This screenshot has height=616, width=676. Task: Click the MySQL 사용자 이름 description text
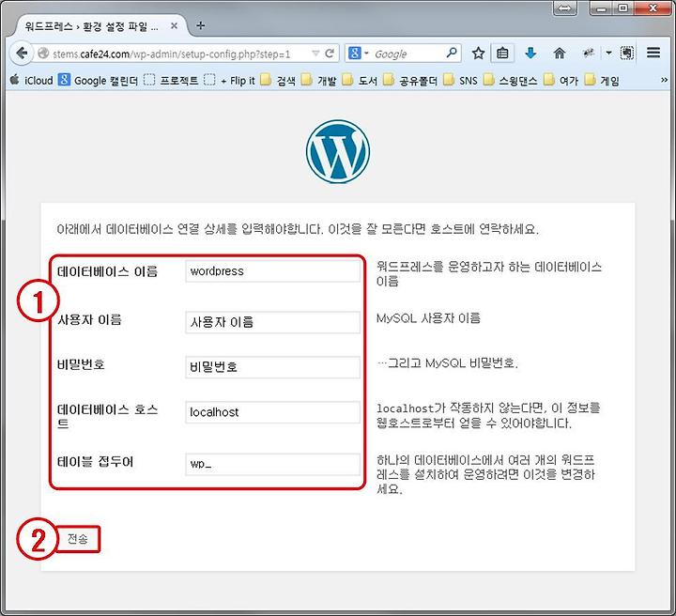click(428, 318)
